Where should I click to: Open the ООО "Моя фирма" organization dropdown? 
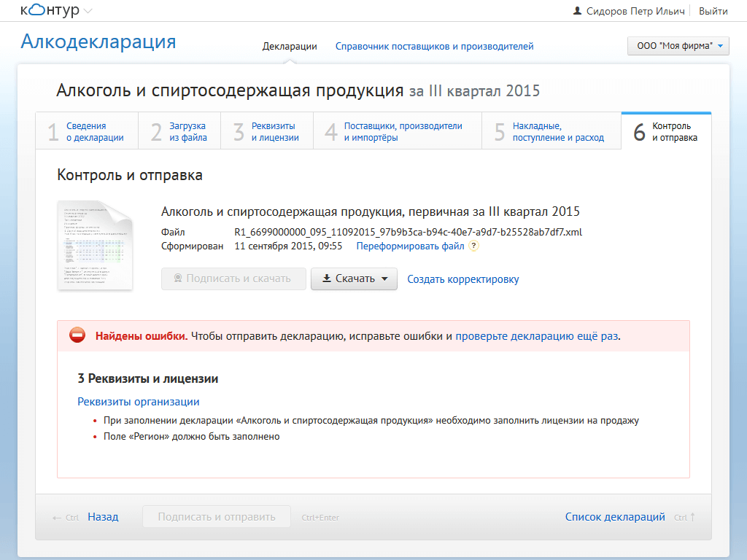tap(678, 46)
